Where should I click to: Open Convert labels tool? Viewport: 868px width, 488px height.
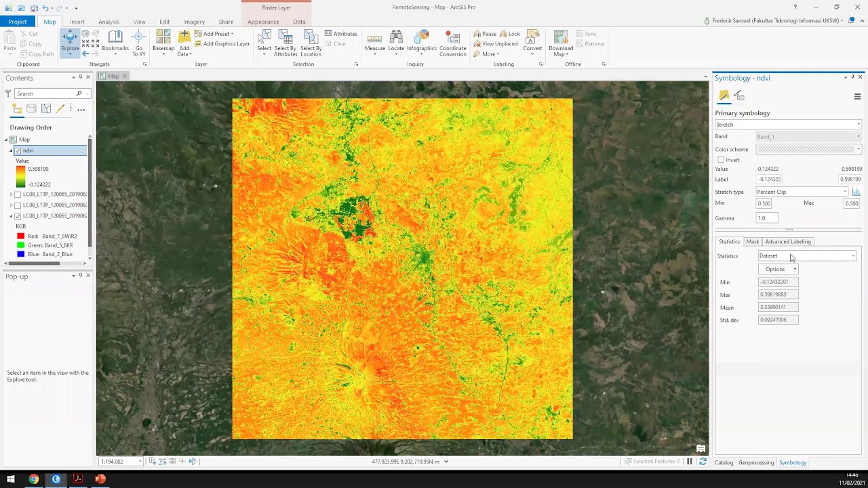[x=532, y=42]
